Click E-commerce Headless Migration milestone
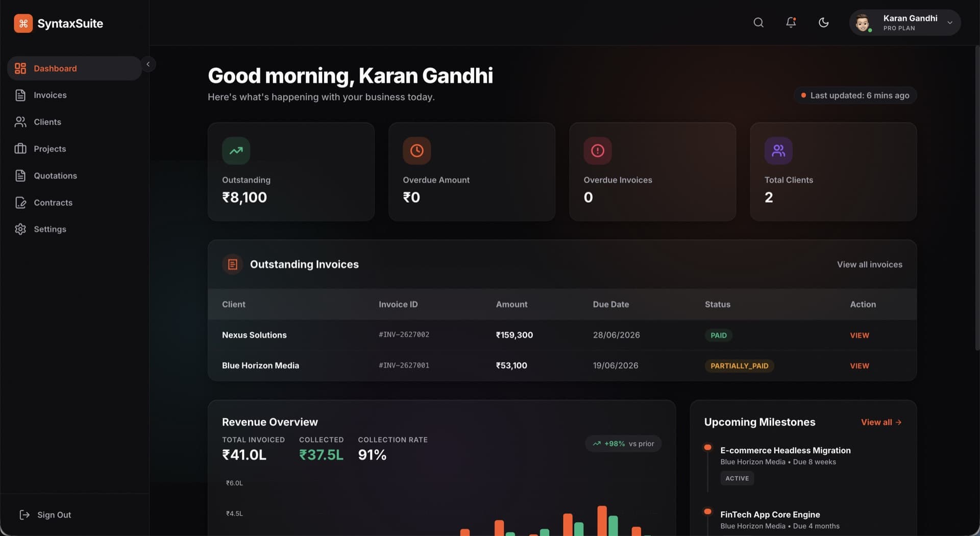 (785, 450)
